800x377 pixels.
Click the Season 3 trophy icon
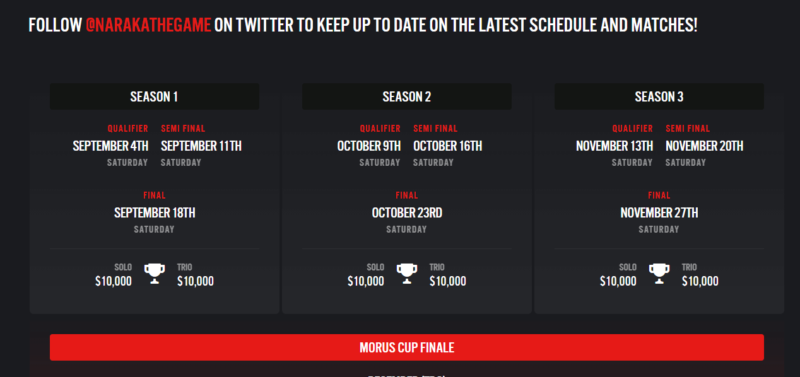(x=659, y=273)
